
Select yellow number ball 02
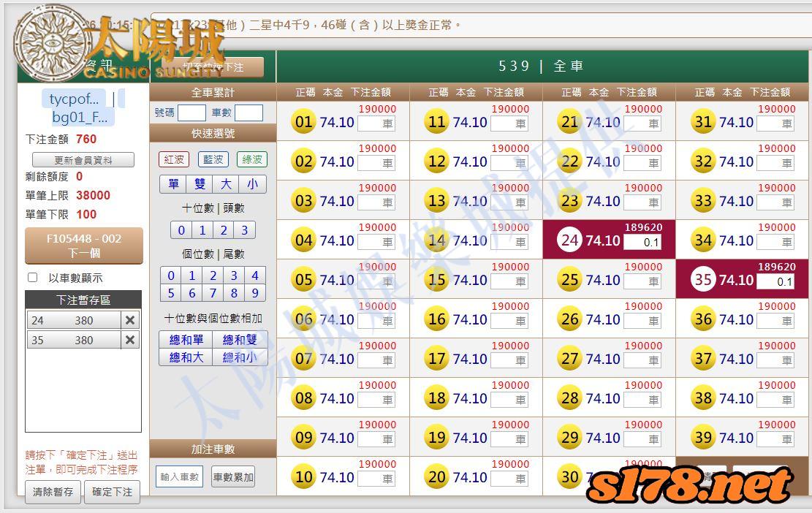click(303, 161)
